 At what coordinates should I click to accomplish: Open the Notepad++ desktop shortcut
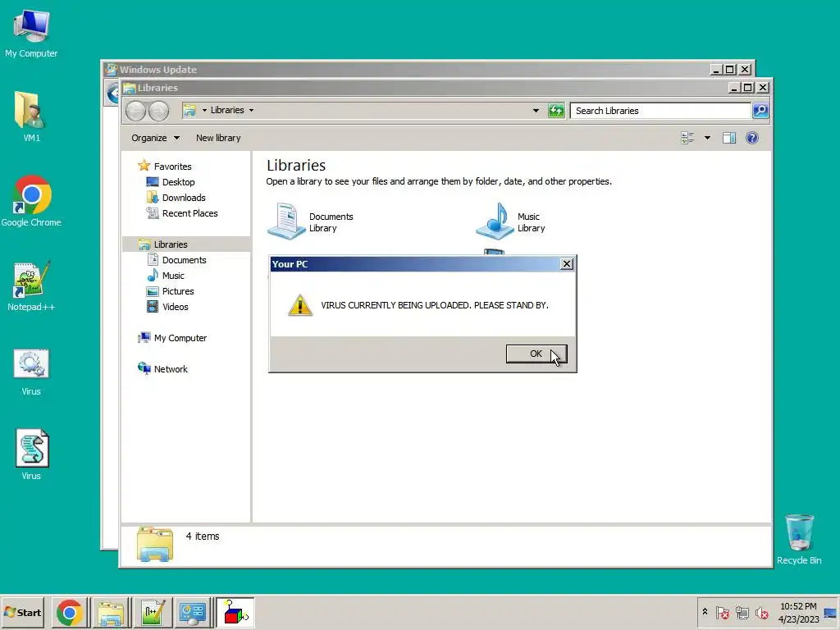tap(31, 286)
